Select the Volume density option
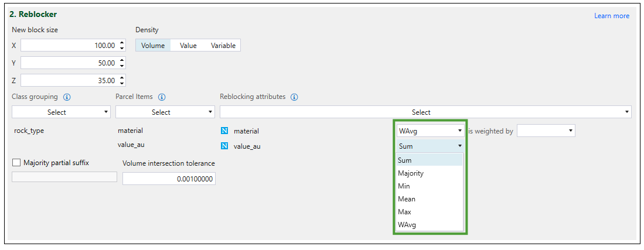Screen dimensions: 644x250 pyautogui.click(x=153, y=46)
